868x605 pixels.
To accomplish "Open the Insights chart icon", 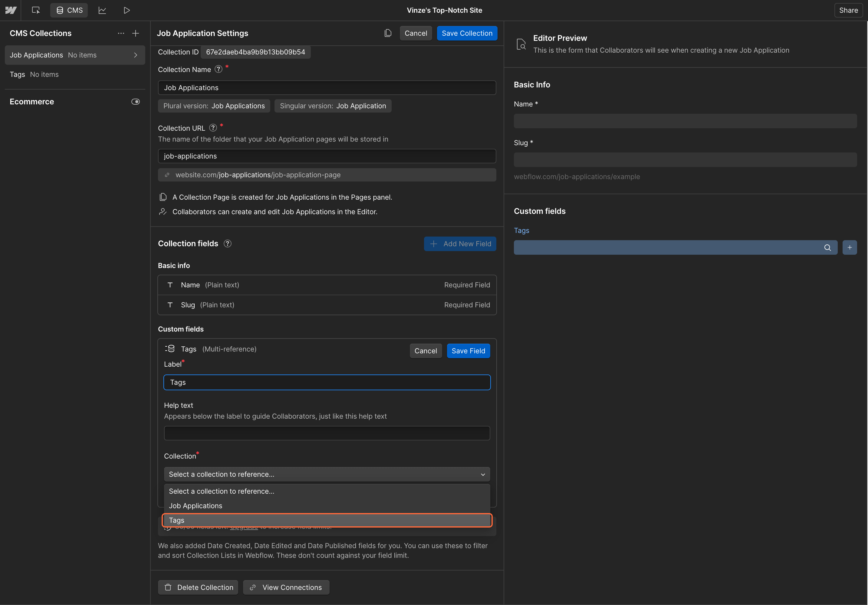I will (x=102, y=10).
